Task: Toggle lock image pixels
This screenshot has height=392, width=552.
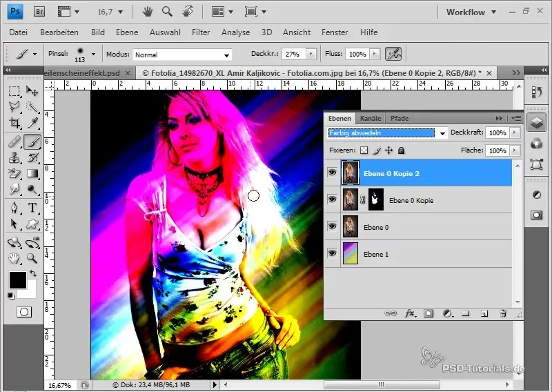Action: (x=376, y=150)
